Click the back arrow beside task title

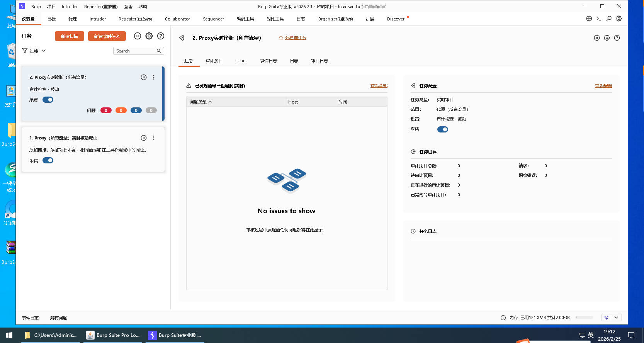(x=182, y=38)
